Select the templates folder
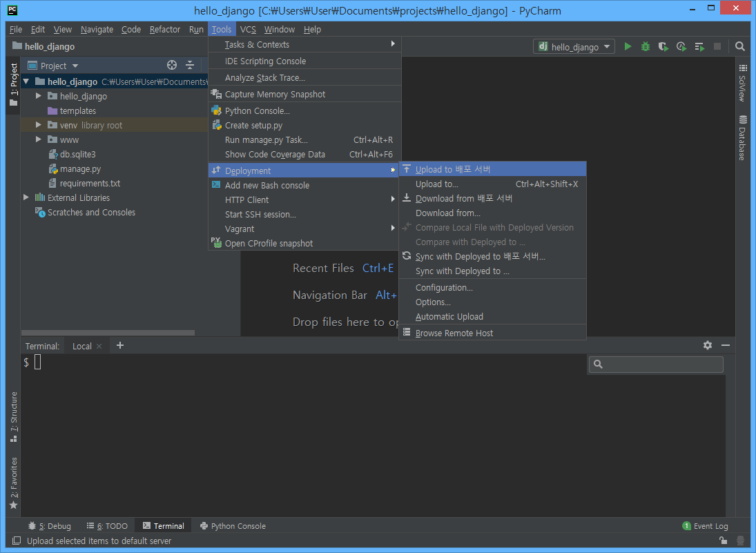Screen dimensions: 756x553 coord(77,111)
